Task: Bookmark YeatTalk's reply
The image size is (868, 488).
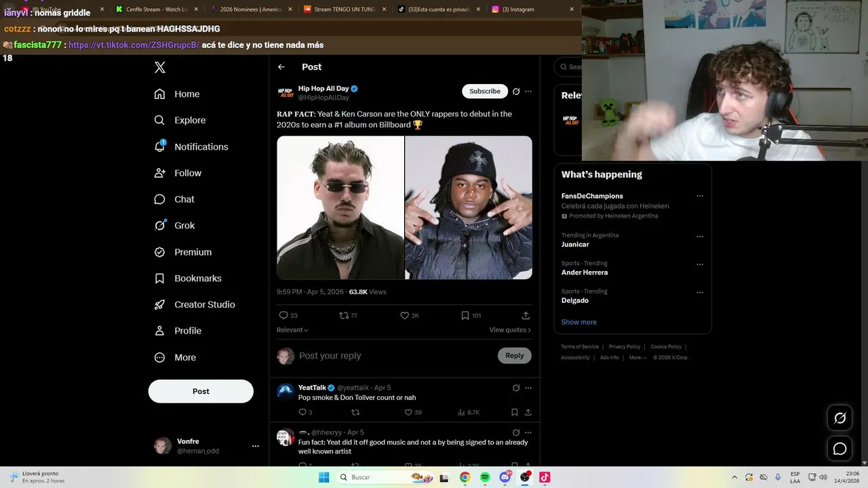Action: (515, 412)
